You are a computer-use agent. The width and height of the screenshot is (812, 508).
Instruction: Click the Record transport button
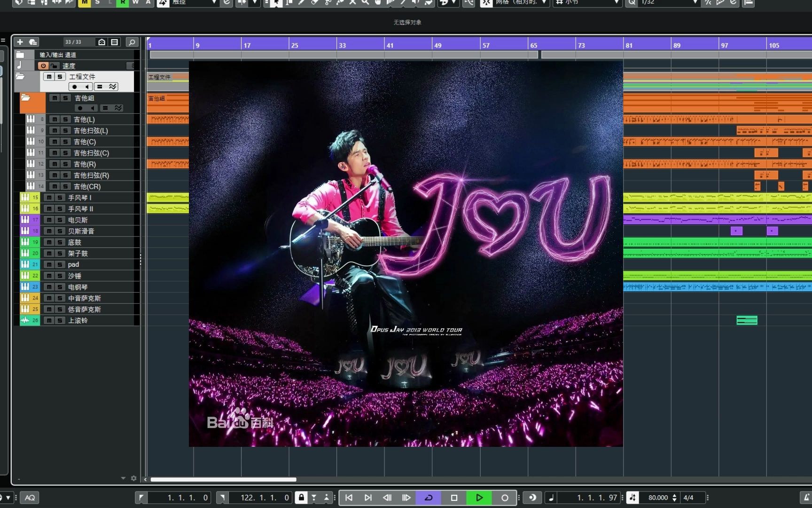505,498
